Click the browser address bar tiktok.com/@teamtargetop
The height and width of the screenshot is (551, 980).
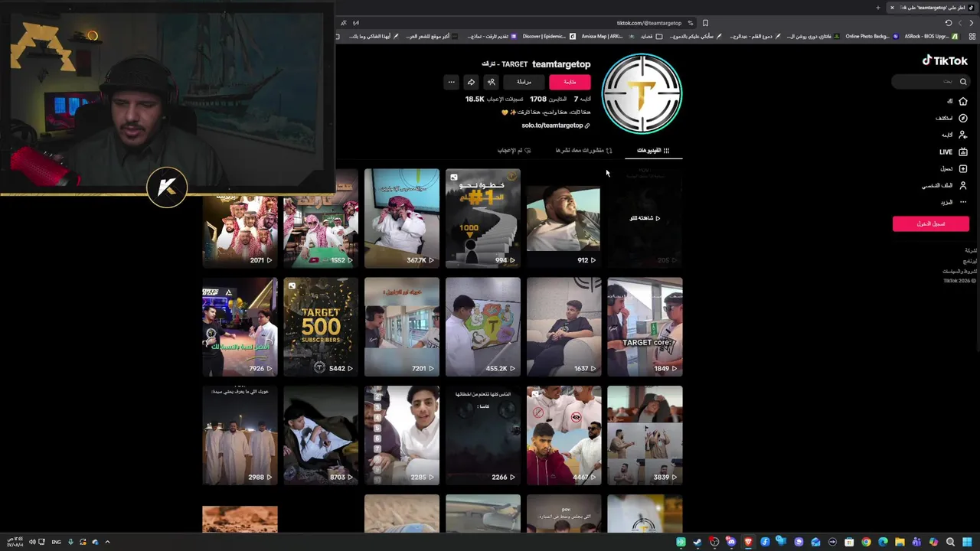[x=649, y=23]
